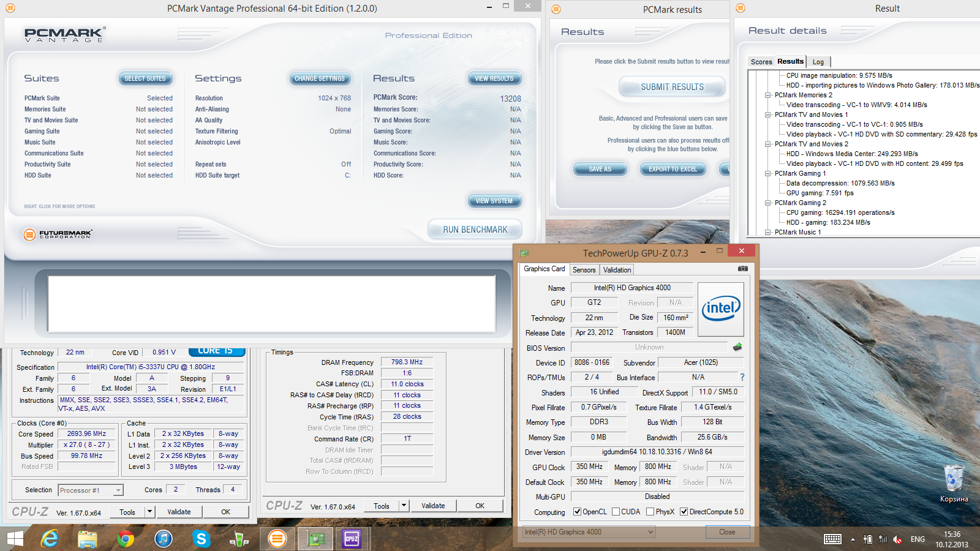
Task: Collapse the PCMark TV and Movies 1 node
Action: [767, 114]
